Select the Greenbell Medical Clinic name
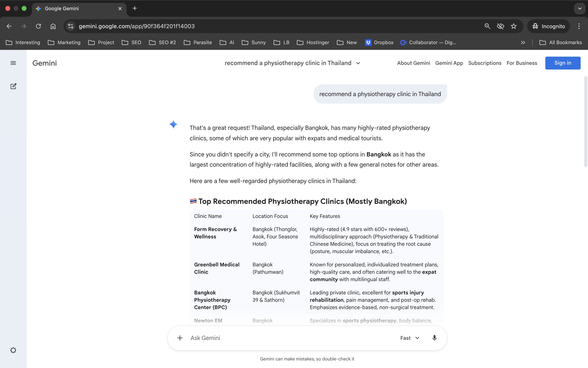 click(217, 268)
